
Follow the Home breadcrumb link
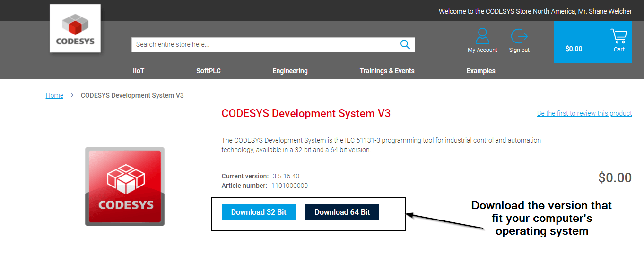pyautogui.click(x=54, y=95)
